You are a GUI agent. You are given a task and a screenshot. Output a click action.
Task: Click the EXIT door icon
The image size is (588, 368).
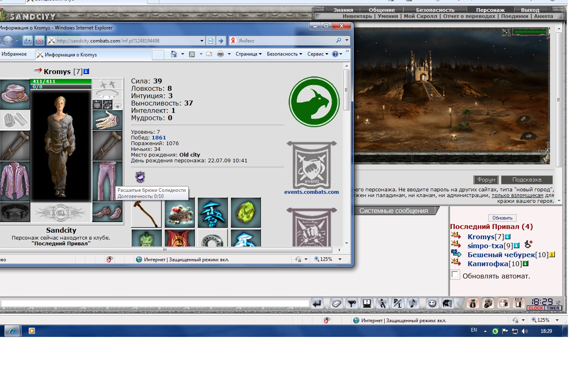click(x=519, y=303)
